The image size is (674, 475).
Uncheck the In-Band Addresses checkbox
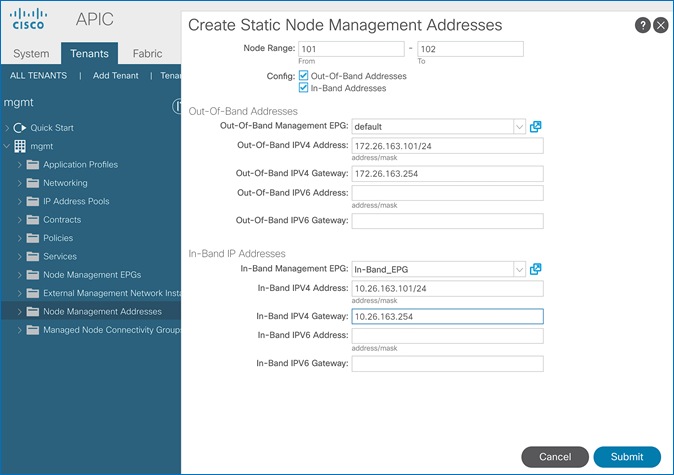[x=303, y=88]
